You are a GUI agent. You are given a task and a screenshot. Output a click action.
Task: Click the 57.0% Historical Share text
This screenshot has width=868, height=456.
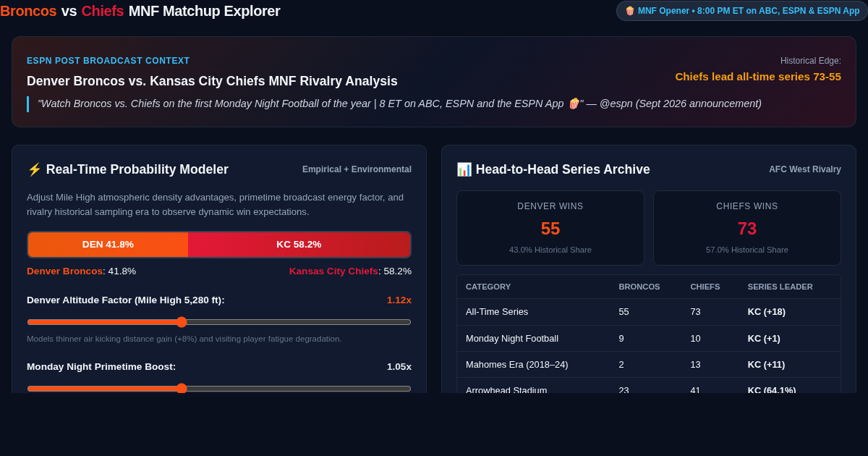point(747,250)
